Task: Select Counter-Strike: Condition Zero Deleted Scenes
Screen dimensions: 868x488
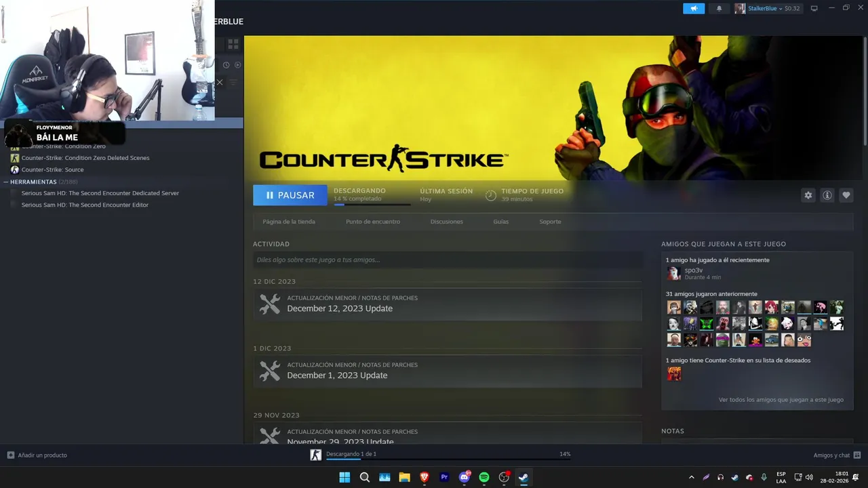Action: click(x=85, y=158)
